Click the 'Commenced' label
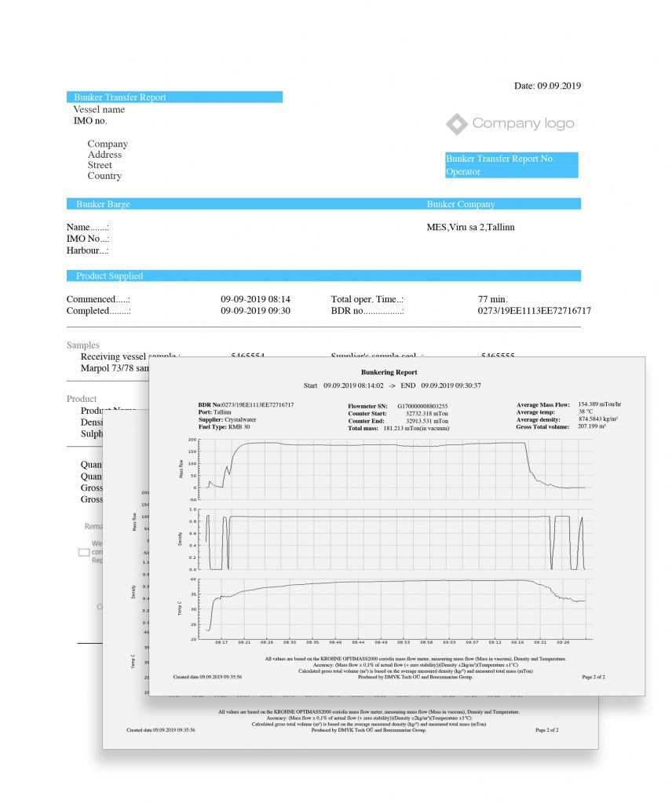Image resolution: width=672 pixels, height=804 pixels. pos(98,299)
